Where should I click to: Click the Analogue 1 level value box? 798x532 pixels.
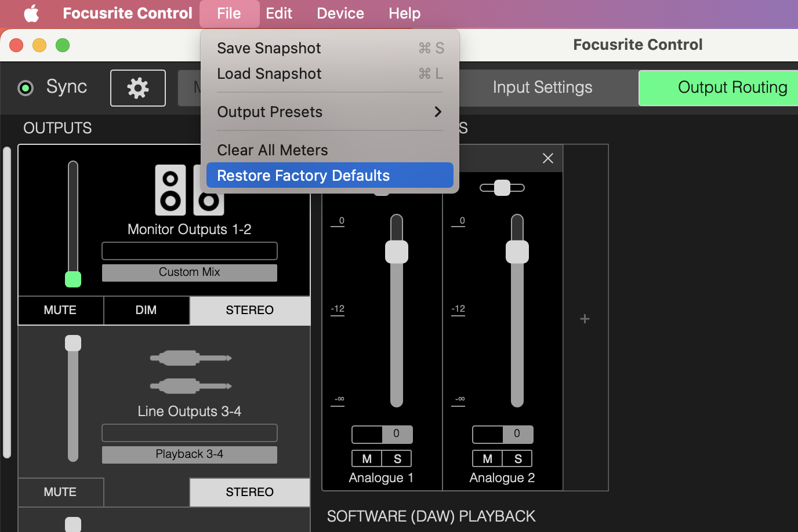(382, 434)
